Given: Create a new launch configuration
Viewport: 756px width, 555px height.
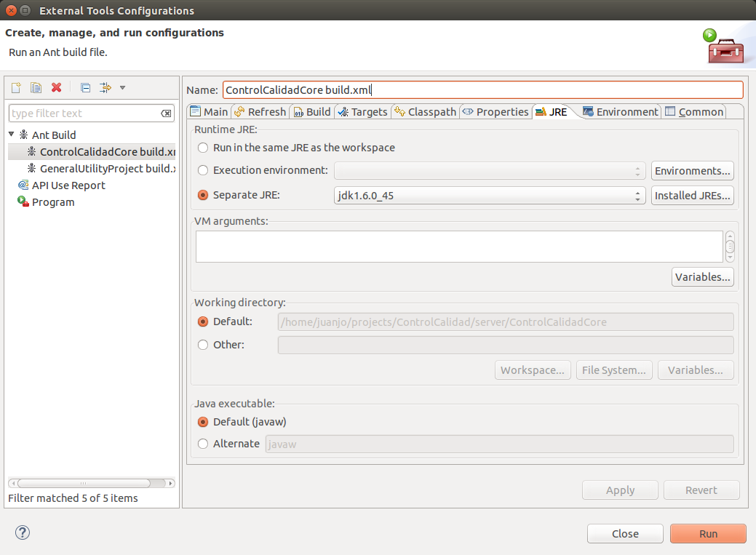Looking at the screenshot, I should click(15, 87).
